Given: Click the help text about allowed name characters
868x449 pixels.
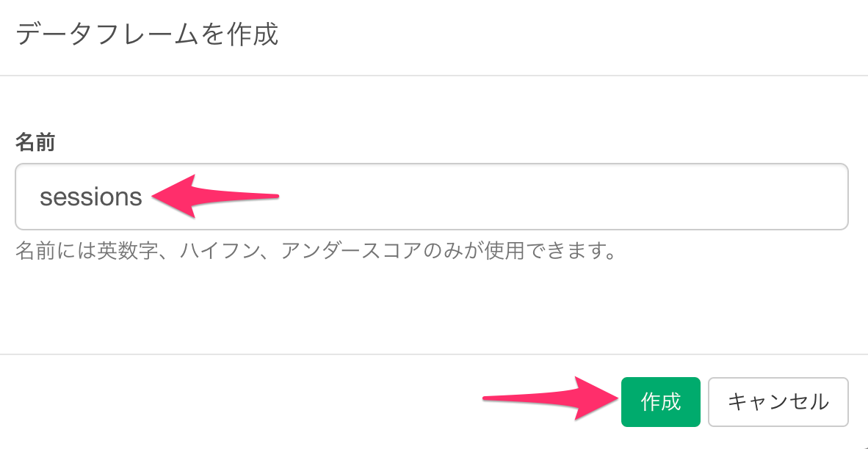Looking at the screenshot, I should point(316,252).
